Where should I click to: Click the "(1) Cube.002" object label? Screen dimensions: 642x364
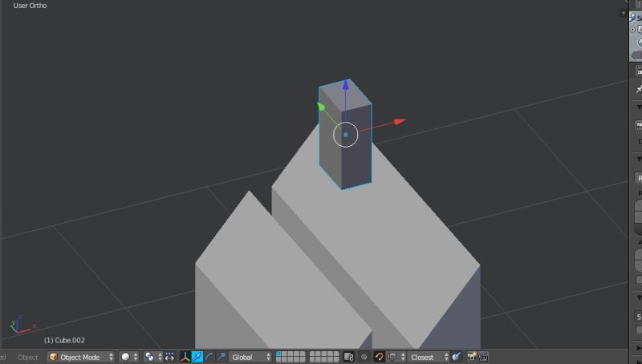pos(64,340)
